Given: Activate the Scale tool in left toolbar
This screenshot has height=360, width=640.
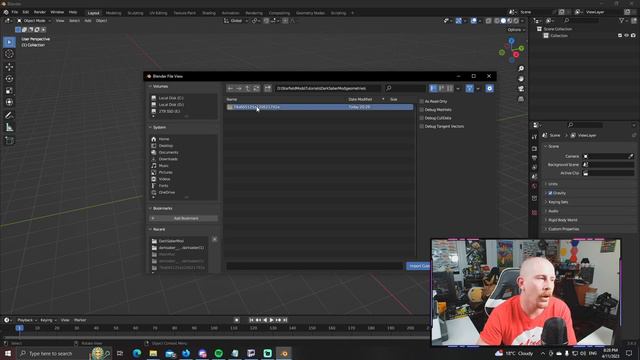Looking at the screenshot, I should pyautogui.click(x=9, y=91).
